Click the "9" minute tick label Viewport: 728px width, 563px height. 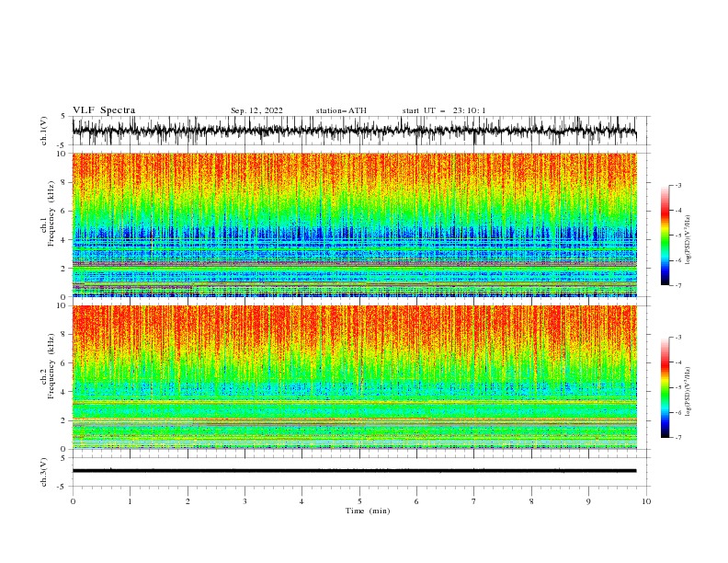(x=588, y=501)
